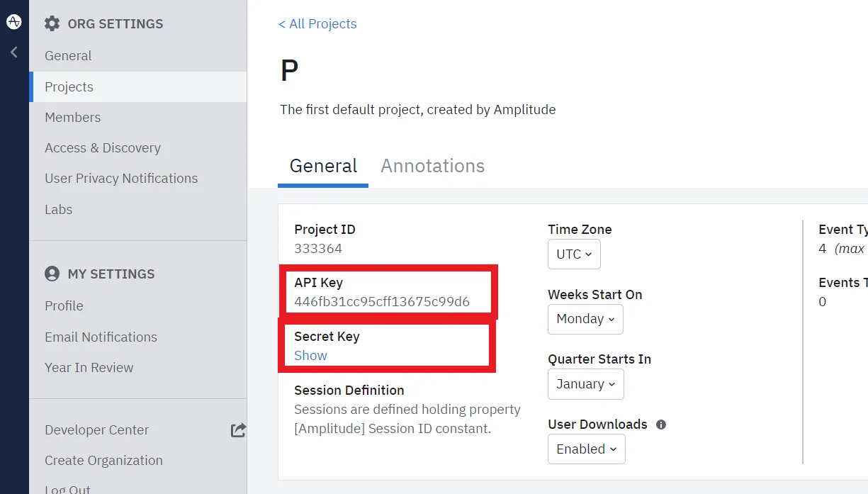The width and height of the screenshot is (868, 494).
Task: Collapse the sidebar with the back chevron
Action: tap(13, 52)
